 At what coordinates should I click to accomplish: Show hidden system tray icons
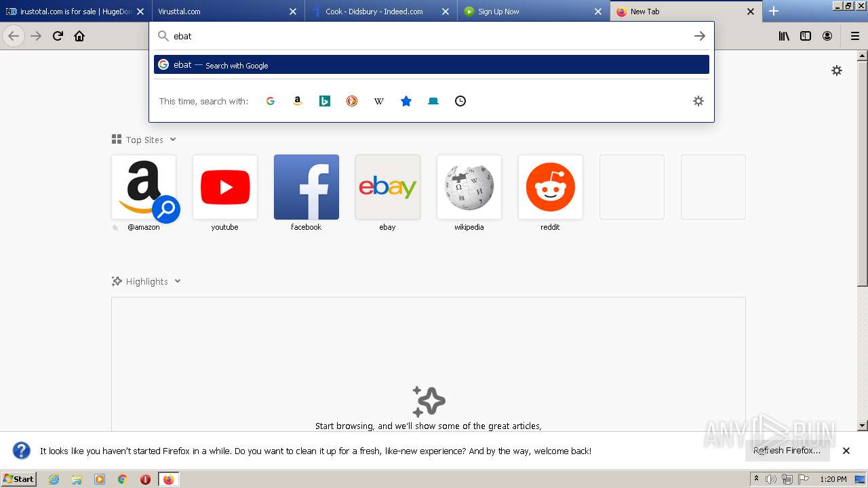tap(756, 479)
